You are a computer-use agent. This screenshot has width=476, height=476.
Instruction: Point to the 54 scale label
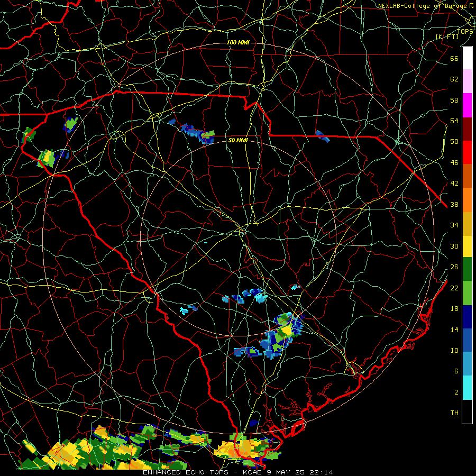(x=454, y=121)
